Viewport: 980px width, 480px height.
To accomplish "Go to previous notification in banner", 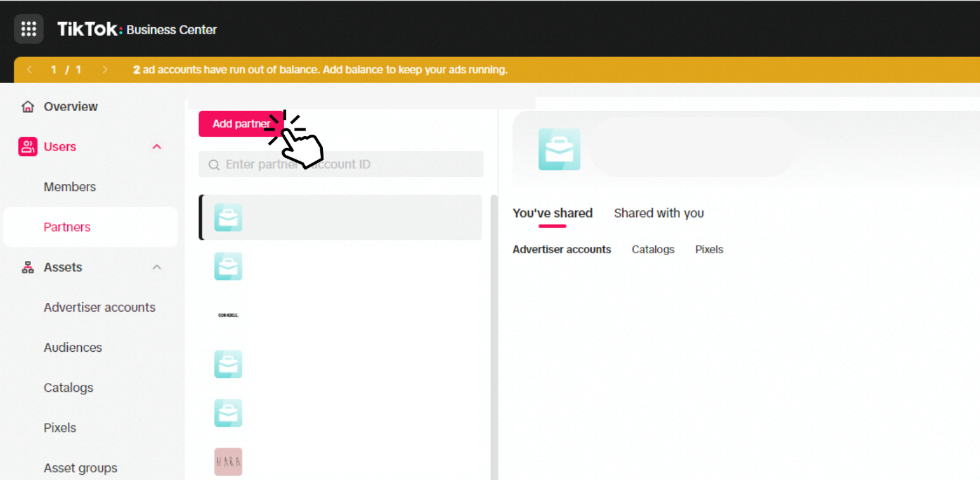I will click(x=29, y=69).
